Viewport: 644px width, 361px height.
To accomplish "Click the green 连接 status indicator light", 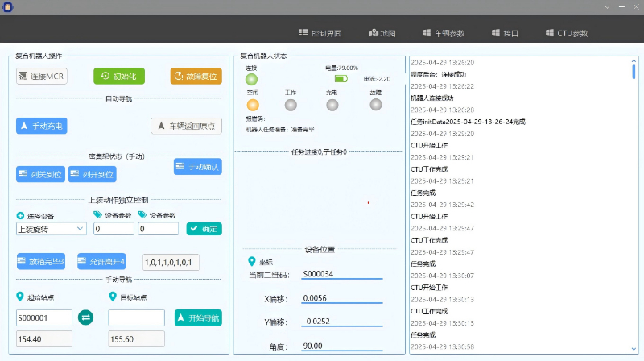I will click(252, 79).
